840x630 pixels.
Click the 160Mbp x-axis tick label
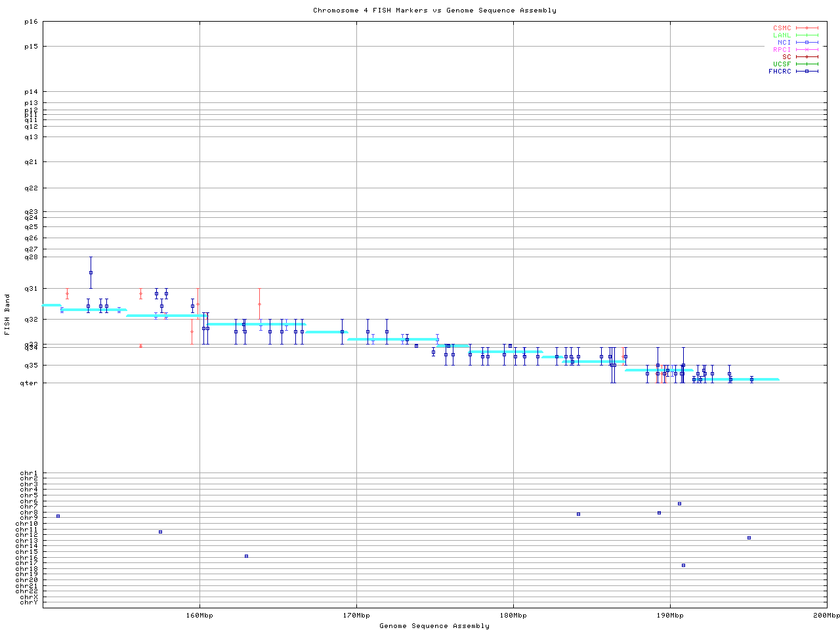click(x=199, y=616)
